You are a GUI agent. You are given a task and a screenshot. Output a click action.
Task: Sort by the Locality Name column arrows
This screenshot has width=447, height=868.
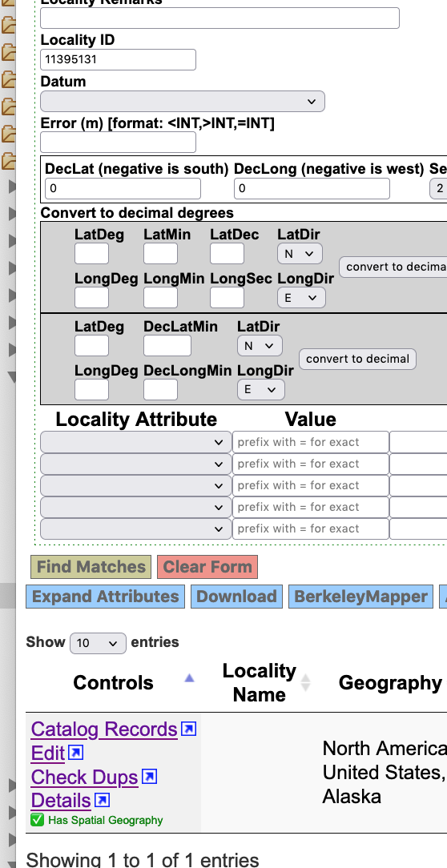click(x=305, y=682)
